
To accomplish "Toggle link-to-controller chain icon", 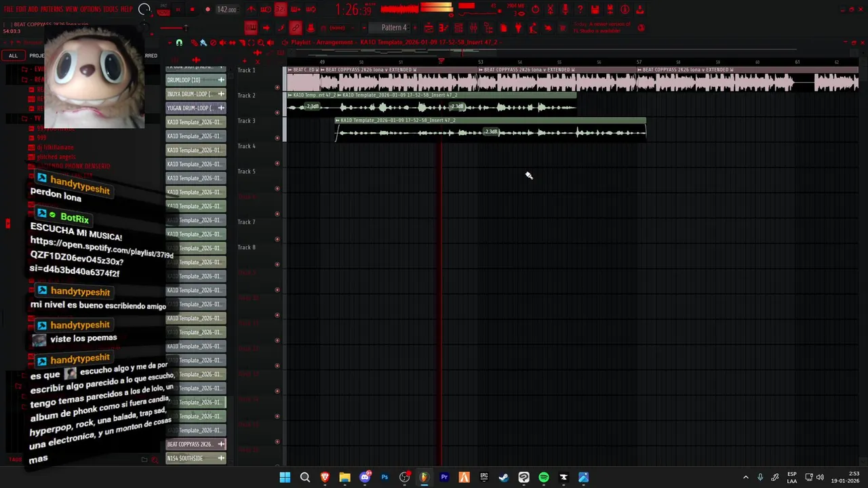I will pos(296,28).
